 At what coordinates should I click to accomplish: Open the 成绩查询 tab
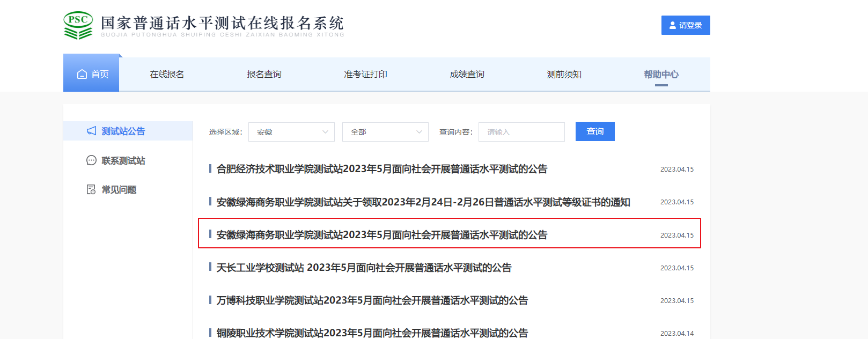467,75
